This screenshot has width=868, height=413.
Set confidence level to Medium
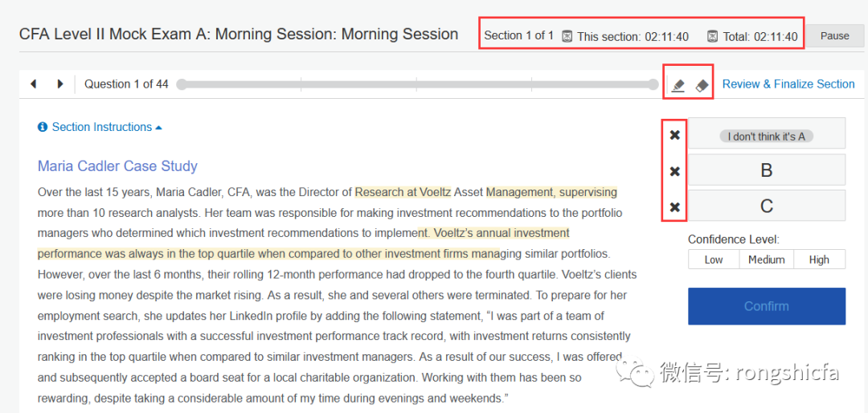(766, 260)
